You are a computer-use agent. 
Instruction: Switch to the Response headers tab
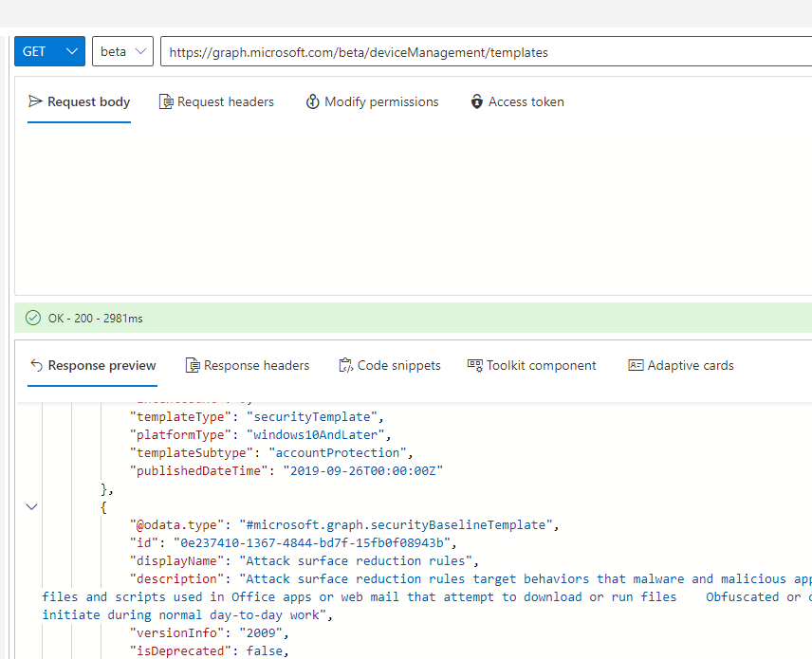(x=247, y=365)
